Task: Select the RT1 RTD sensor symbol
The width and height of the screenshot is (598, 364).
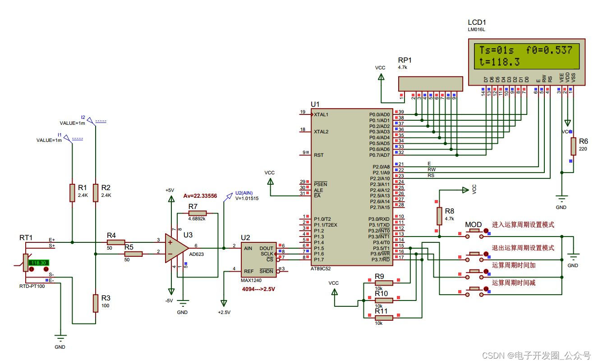Action: tap(25, 263)
